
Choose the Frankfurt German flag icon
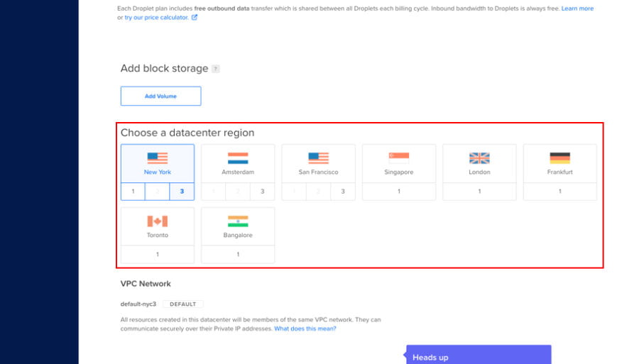559,158
